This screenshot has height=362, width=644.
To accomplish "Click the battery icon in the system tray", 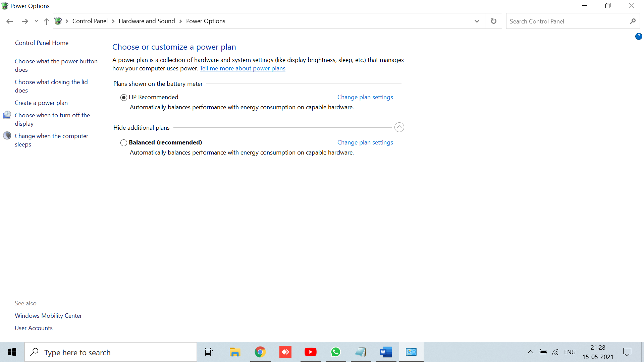I will 543,352.
